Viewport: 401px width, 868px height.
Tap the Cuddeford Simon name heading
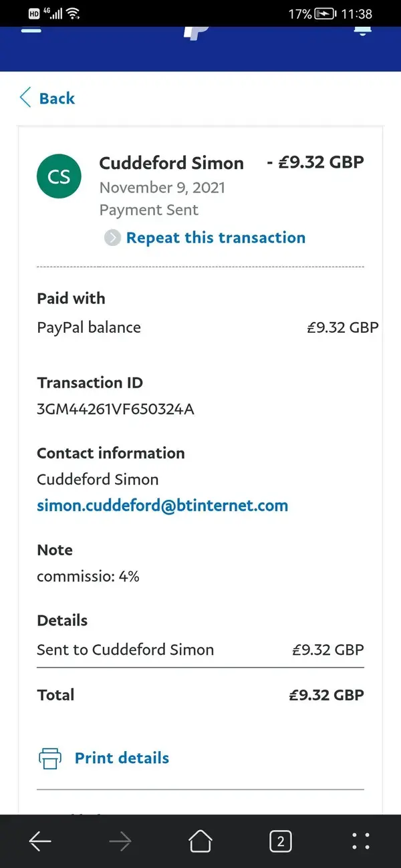tap(172, 163)
